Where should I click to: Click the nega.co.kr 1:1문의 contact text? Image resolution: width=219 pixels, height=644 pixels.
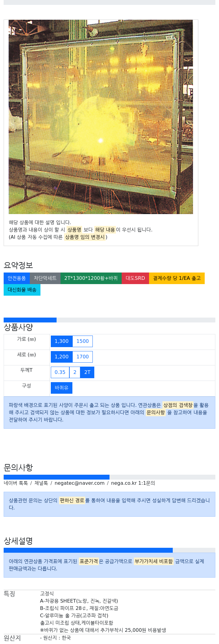click(x=133, y=483)
